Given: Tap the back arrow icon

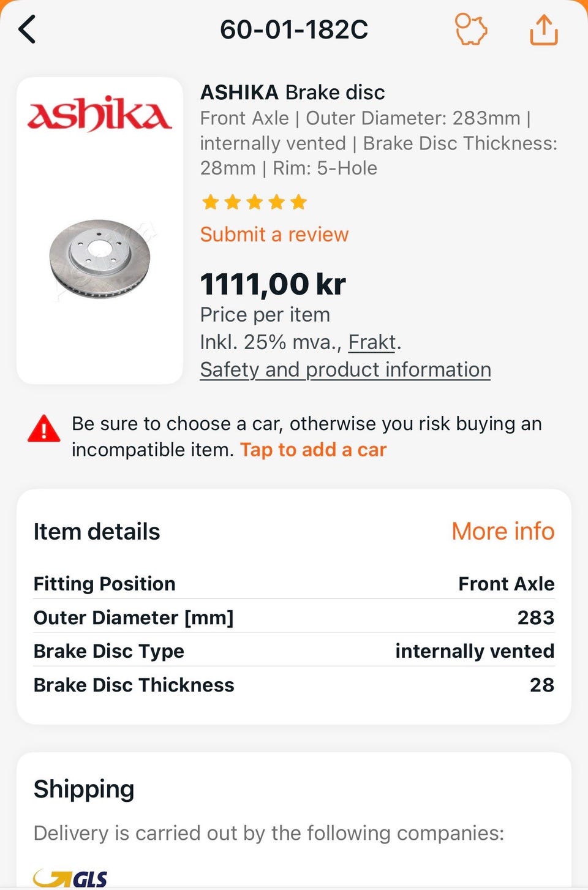Looking at the screenshot, I should click(x=27, y=29).
